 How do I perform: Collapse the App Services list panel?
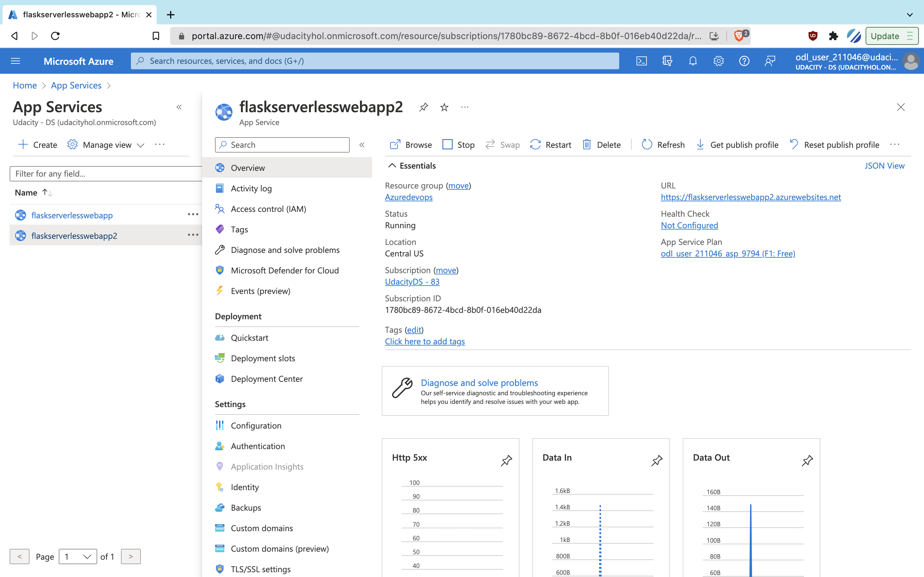coord(179,107)
